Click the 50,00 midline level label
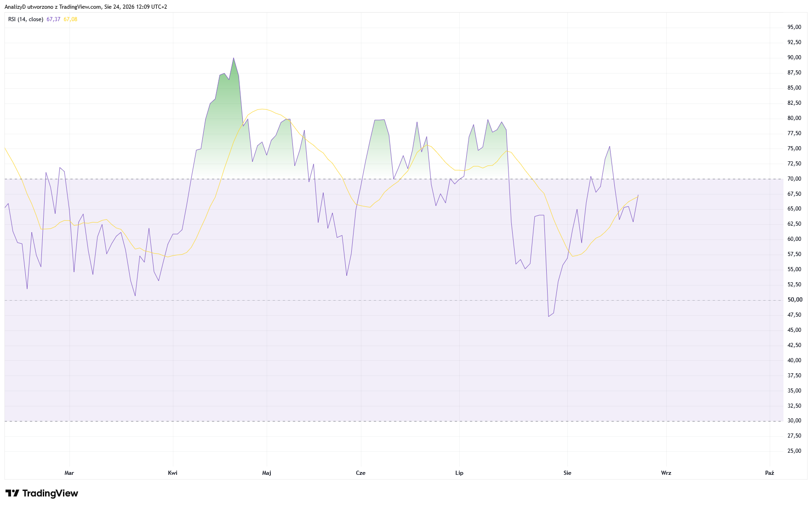The width and height of the screenshot is (812, 507). 795,300
